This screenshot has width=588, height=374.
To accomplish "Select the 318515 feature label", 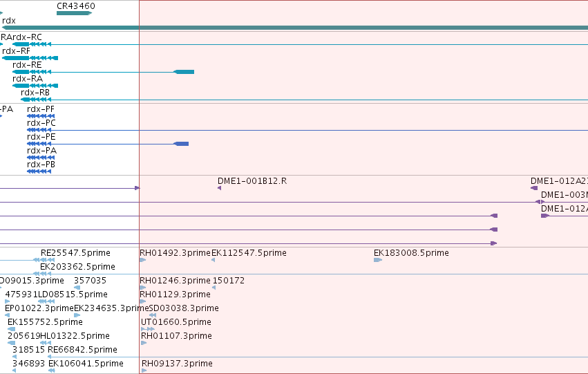I will click(28, 350).
